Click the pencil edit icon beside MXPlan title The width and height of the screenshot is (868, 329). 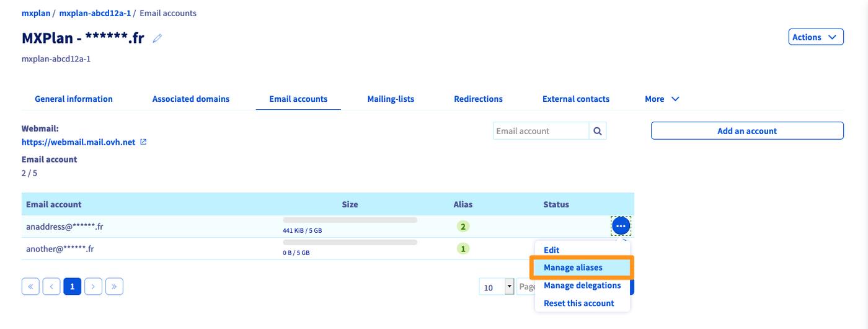tap(157, 38)
